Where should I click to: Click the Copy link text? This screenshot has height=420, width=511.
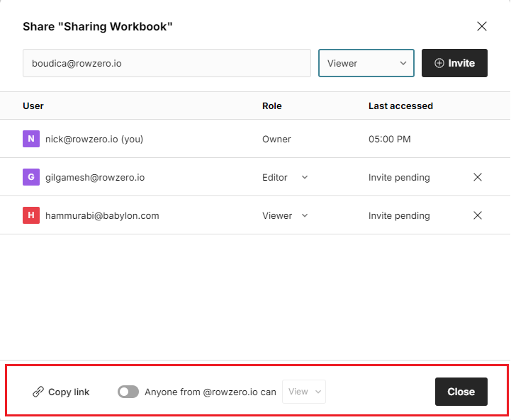[69, 392]
